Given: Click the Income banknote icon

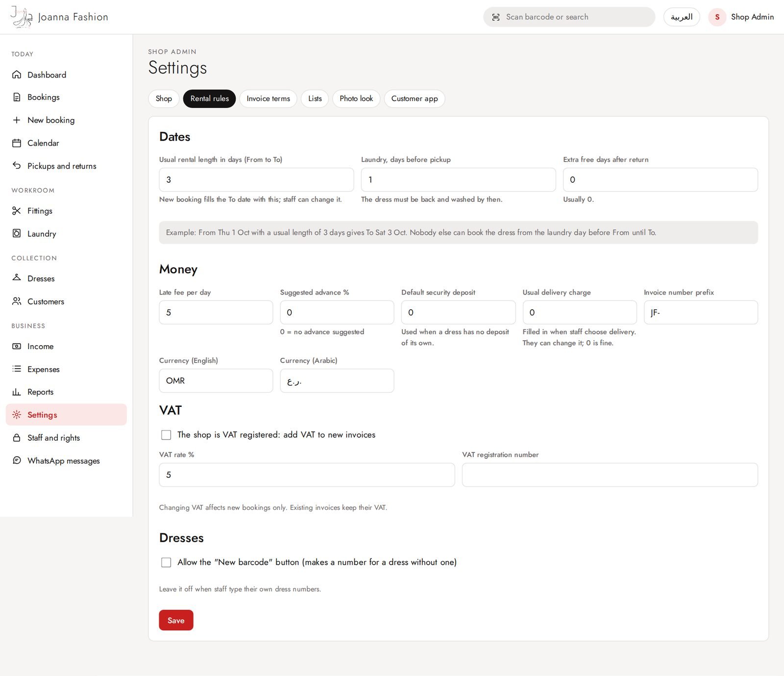Looking at the screenshot, I should [x=17, y=346].
